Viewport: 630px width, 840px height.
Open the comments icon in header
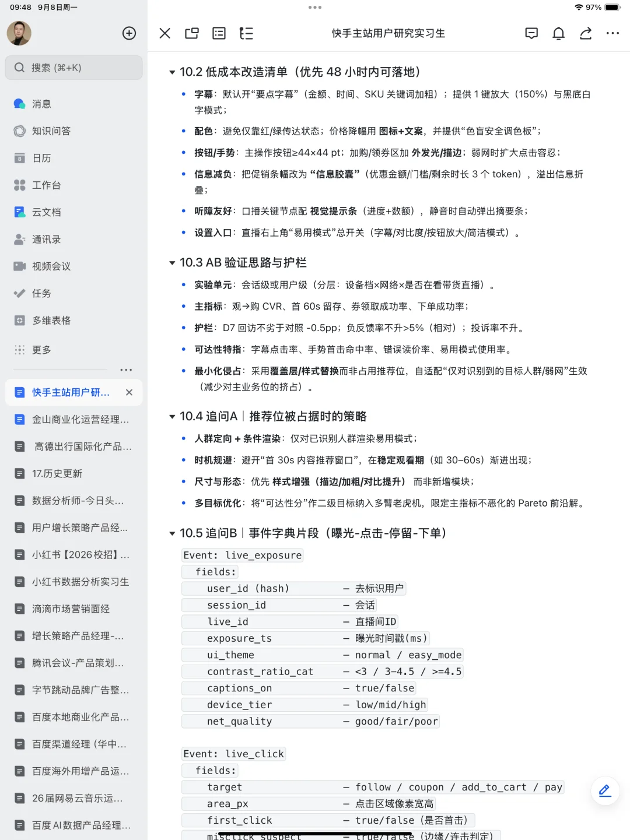[x=531, y=33]
